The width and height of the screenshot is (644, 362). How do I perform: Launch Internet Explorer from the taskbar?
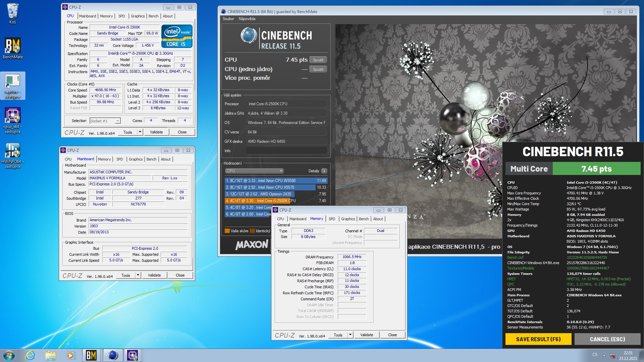[30, 355]
